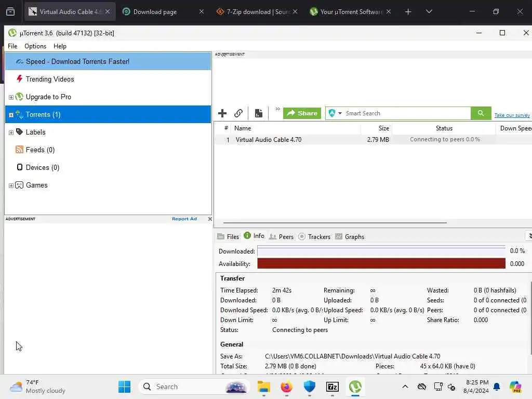Screen dimensions: 532x399
Task: Open the File menu
Action: coord(12,46)
